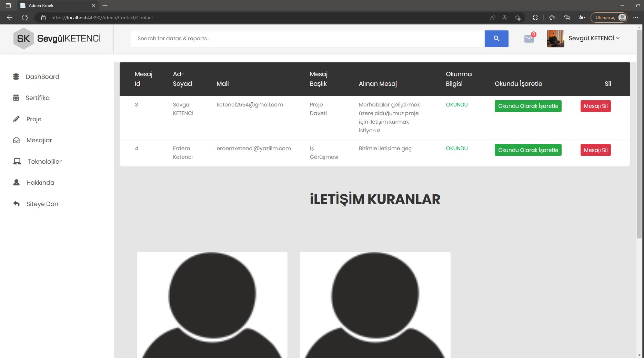The image size is (644, 358).
Task: Click the Bizimle iletişime geç message text
Action: (385, 149)
